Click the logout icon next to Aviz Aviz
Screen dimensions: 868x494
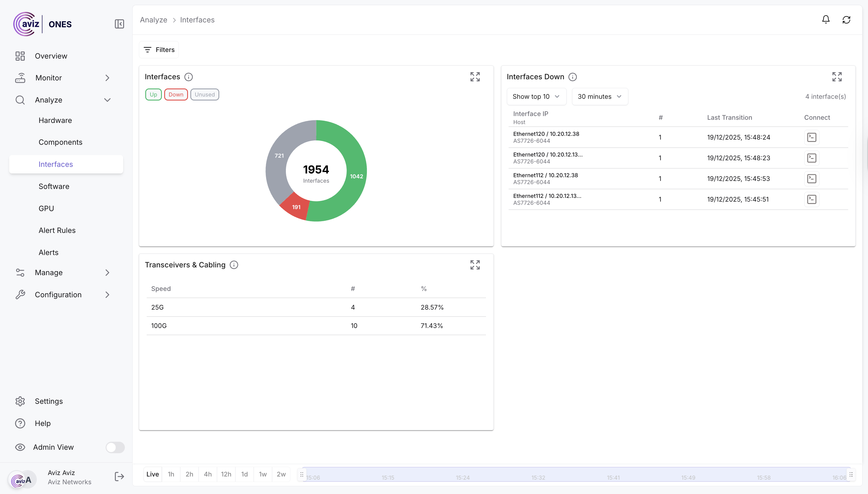119,477
